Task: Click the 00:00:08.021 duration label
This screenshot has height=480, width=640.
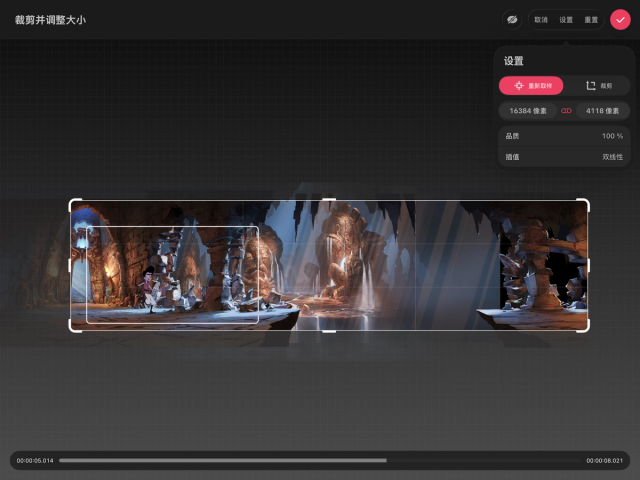Action: (x=604, y=460)
